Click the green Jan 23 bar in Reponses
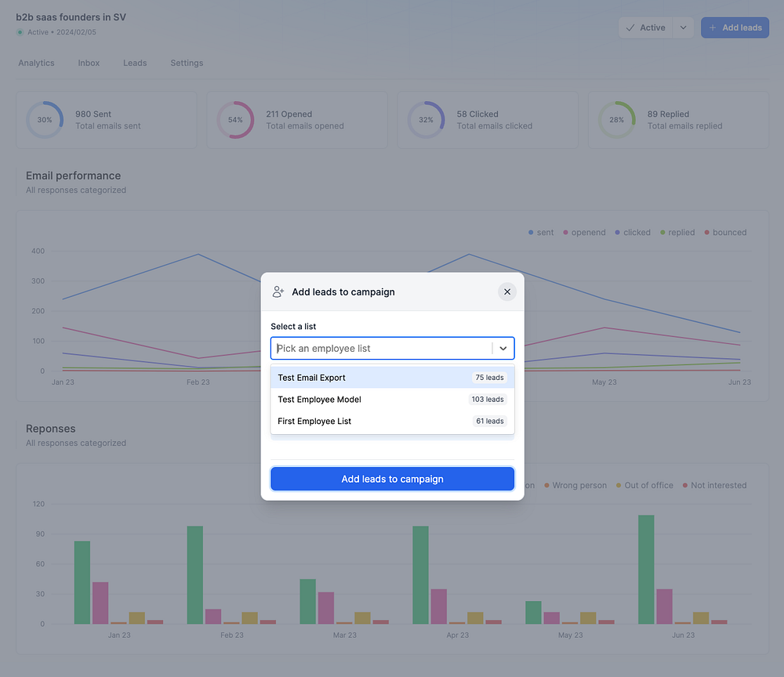This screenshot has width=784, height=677. point(82,582)
